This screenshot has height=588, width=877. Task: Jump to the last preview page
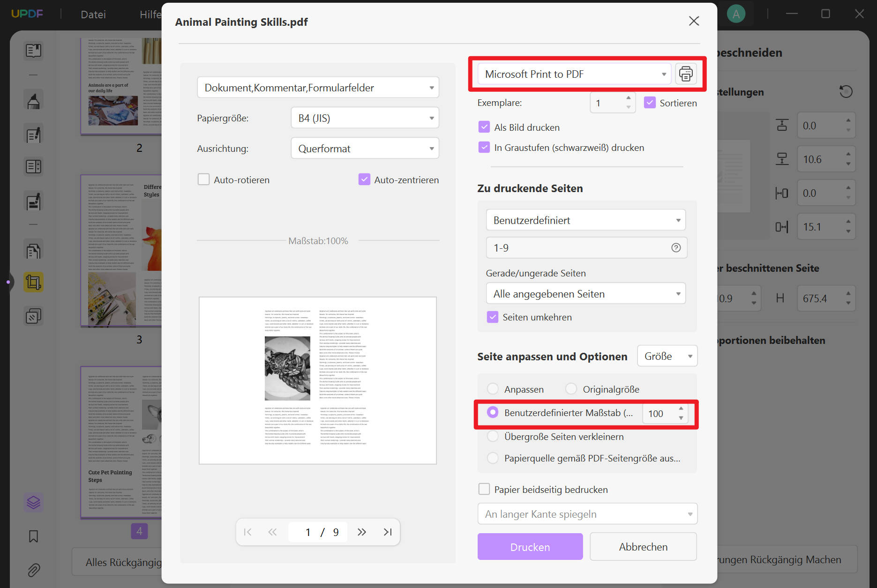tap(387, 532)
